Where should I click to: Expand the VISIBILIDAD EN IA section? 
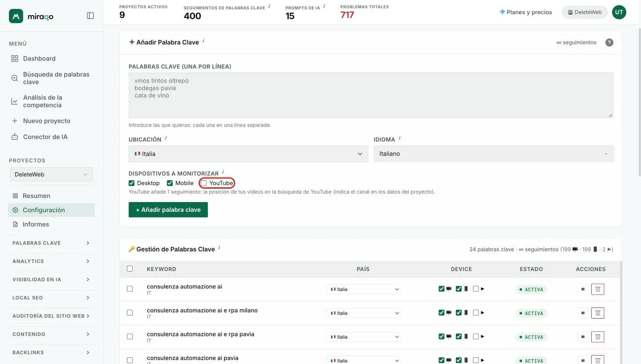tap(51, 279)
